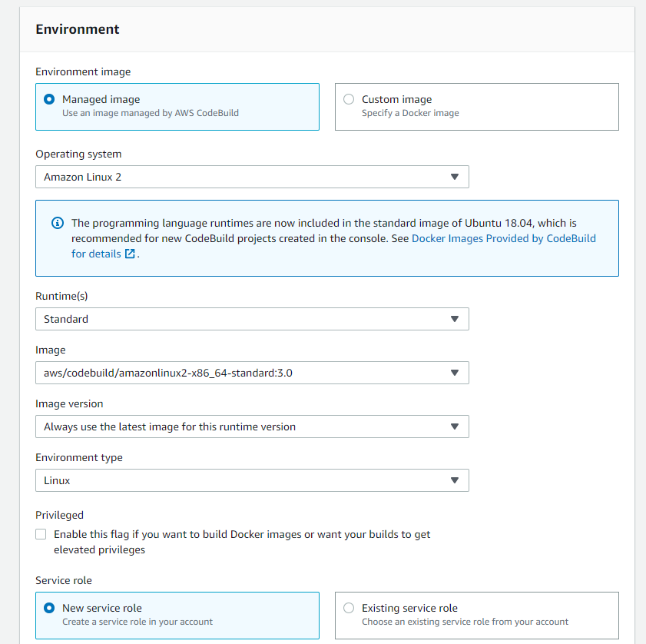Enable the Privileged flag checkbox
This screenshot has height=644, width=646.
tap(40, 533)
